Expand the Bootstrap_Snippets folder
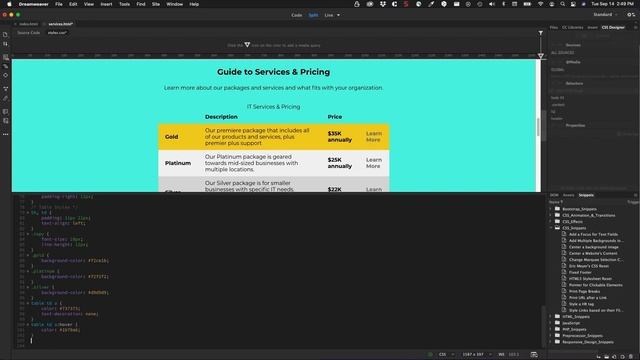 [x=551, y=209]
